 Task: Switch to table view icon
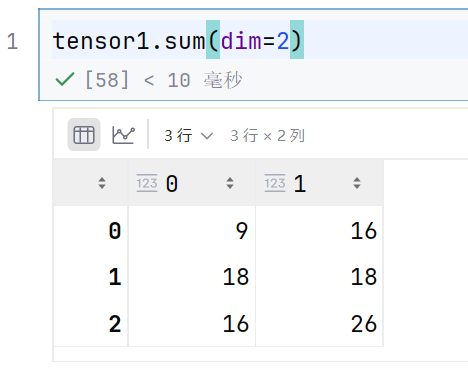coord(84,135)
